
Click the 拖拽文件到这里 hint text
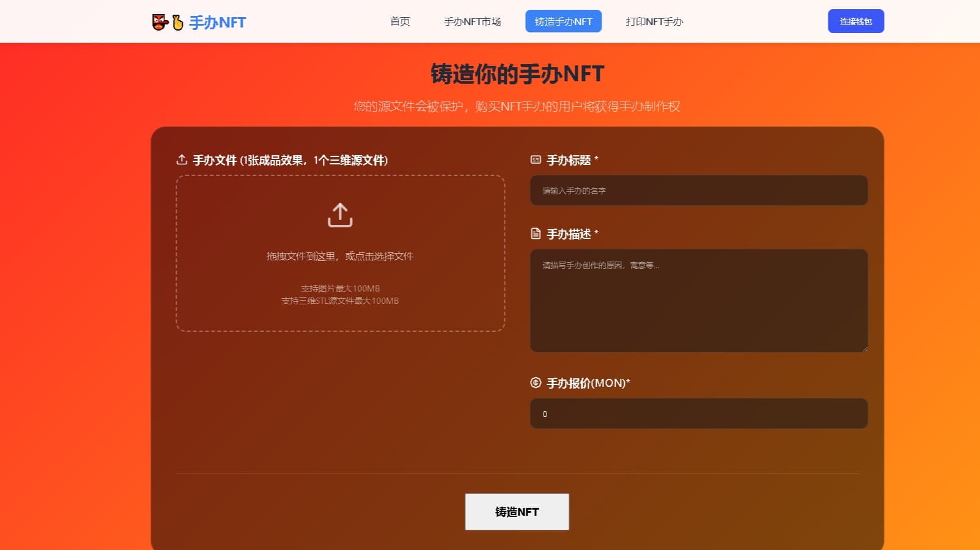pos(339,256)
